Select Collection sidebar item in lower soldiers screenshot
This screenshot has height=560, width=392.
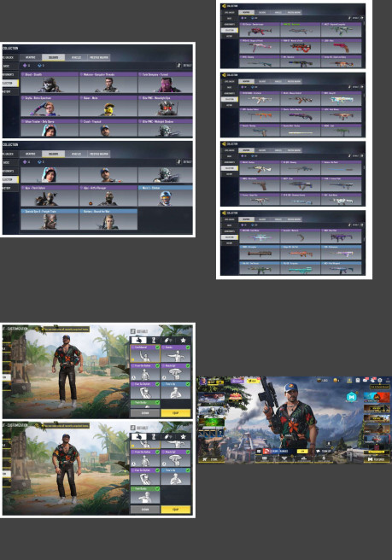click(x=9, y=179)
